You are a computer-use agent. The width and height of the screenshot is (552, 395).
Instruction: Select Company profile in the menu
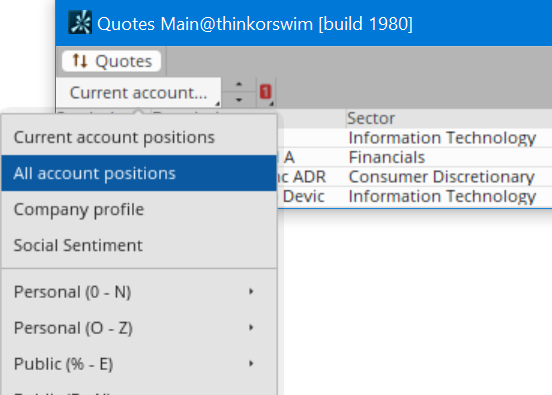139,209
